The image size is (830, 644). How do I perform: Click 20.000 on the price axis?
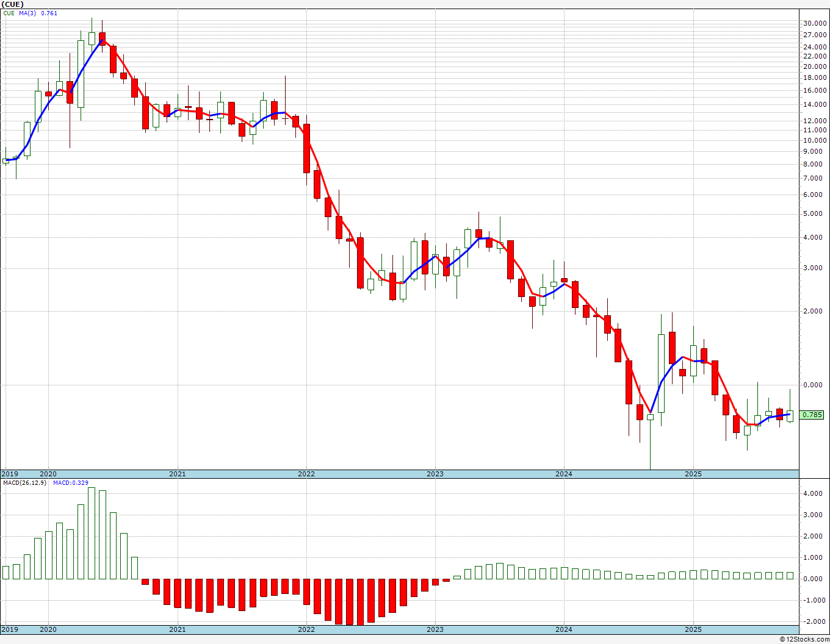(x=815, y=66)
